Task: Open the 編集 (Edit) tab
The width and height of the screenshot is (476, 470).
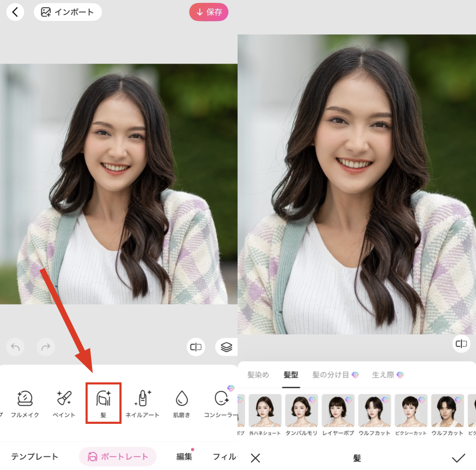Action: (x=184, y=457)
